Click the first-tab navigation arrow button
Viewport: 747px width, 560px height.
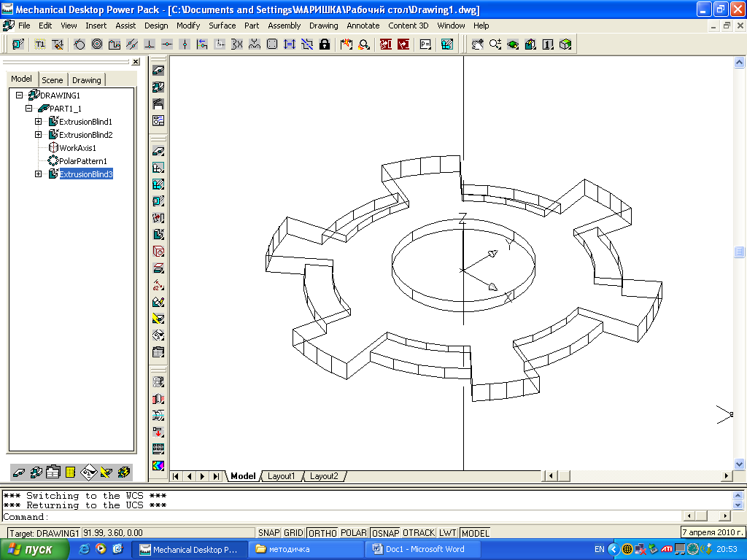coord(175,476)
